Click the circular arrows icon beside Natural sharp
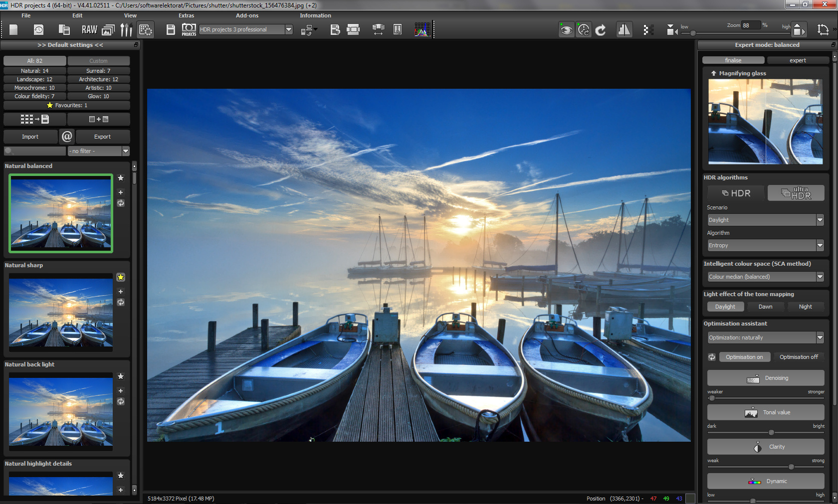 pyautogui.click(x=121, y=302)
